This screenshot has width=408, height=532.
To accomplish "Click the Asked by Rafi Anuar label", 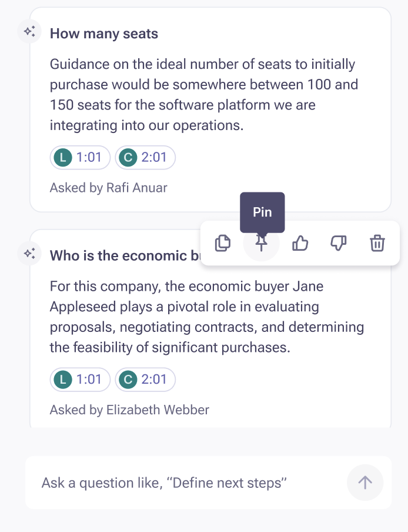I will [x=108, y=188].
